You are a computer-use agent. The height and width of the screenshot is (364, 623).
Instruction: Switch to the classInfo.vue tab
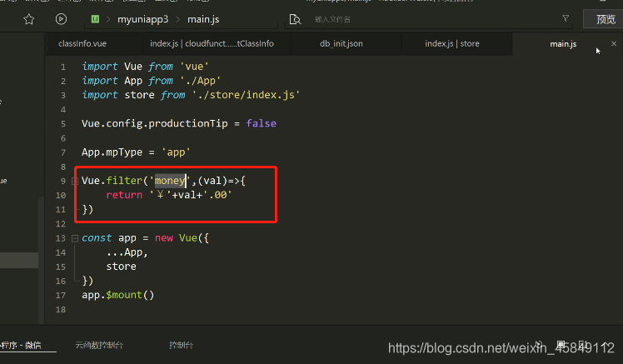(82, 43)
